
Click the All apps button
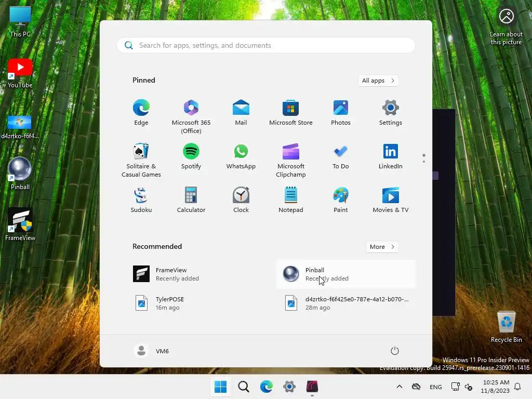click(378, 81)
